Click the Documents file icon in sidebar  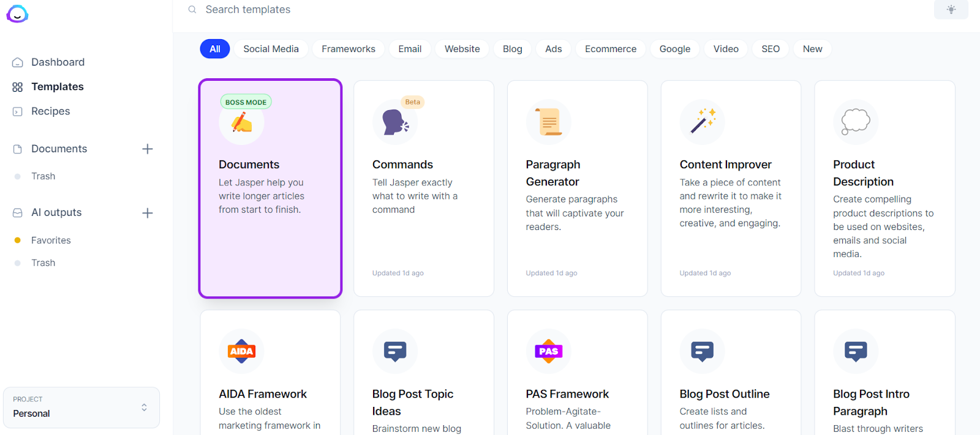18,149
